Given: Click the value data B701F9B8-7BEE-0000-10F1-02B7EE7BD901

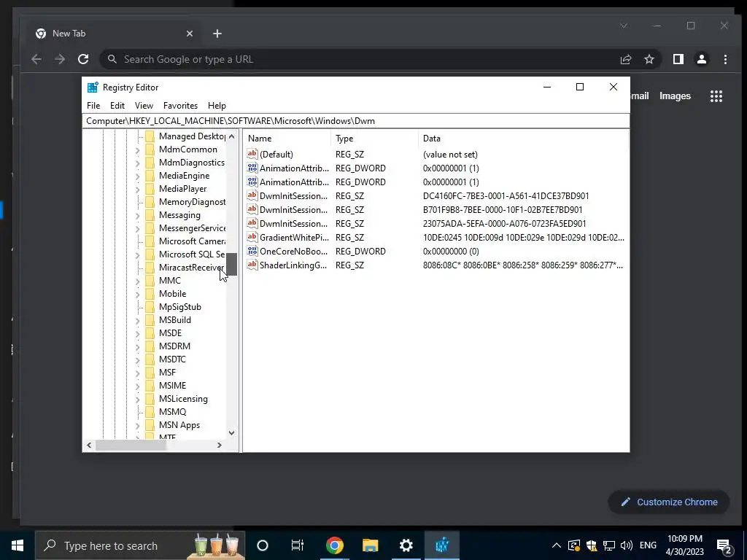Looking at the screenshot, I should (503, 209).
